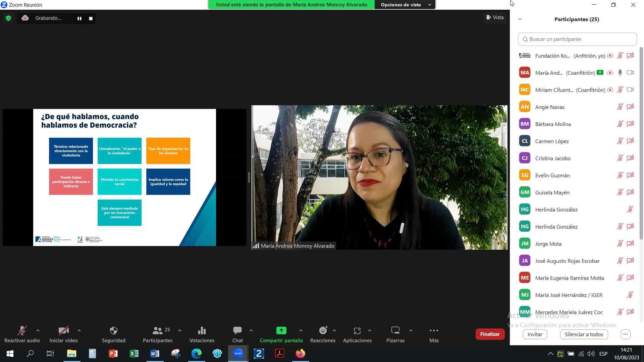Reactivar audio microphone toggle

[x=22, y=331]
